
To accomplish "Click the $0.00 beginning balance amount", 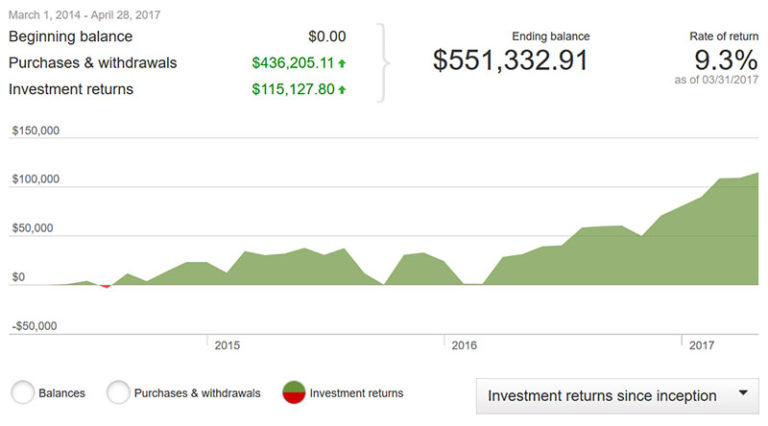I will tap(327, 36).
